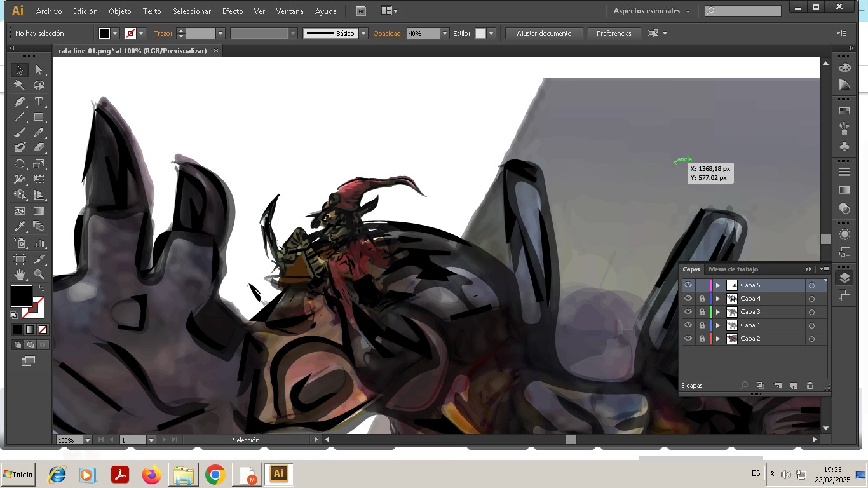This screenshot has height=488, width=868.
Task: Open the Archivo menu
Action: click(49, 11)
